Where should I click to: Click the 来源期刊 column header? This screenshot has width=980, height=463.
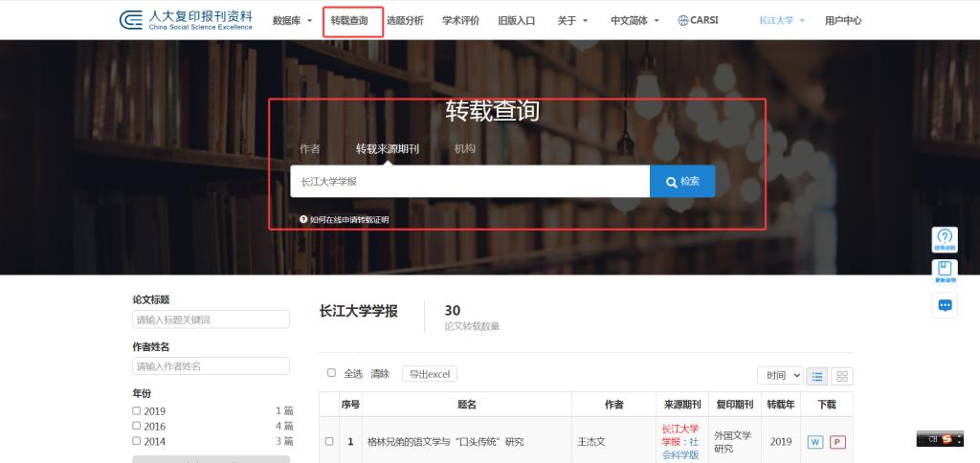pyautogui.click(x=682, y=405)
